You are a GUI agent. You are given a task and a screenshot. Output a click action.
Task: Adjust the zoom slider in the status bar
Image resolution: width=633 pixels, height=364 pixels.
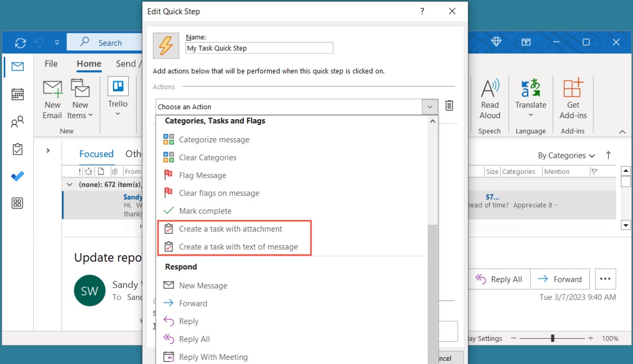552,338
